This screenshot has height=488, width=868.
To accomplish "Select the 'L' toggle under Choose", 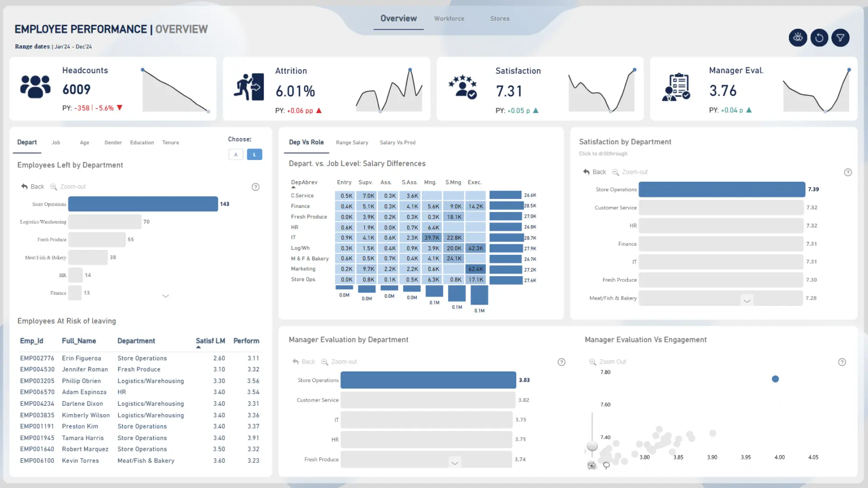I will (255, 155).
